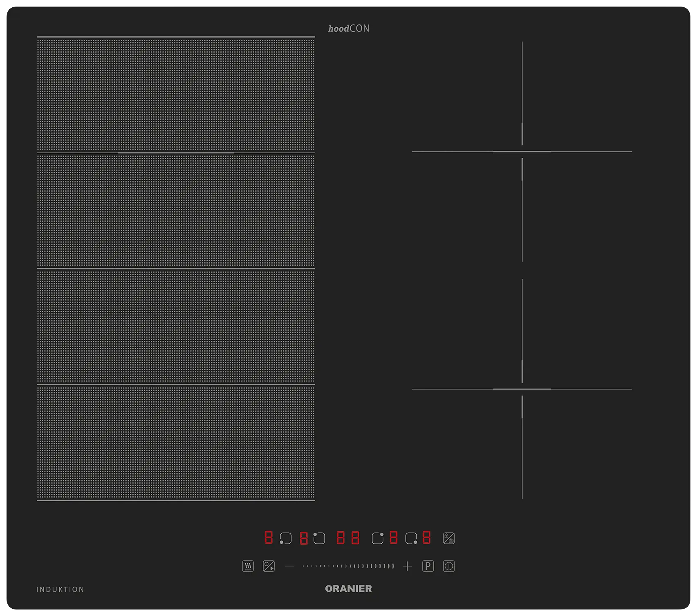Touch the hoodCON label

(x=349, y=28)
